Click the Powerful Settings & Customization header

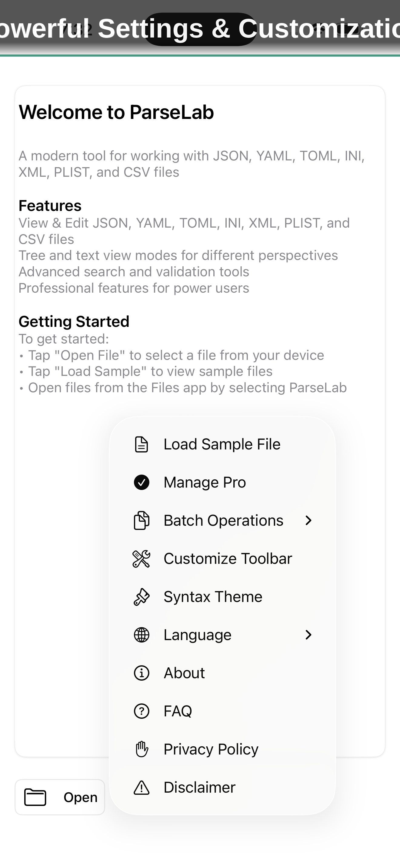coord(200,29)
